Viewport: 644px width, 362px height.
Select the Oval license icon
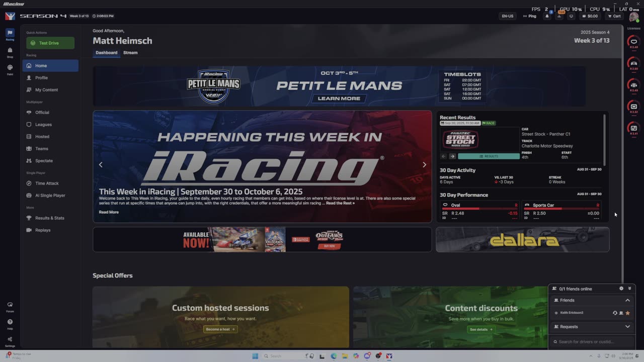coord(633,42)
